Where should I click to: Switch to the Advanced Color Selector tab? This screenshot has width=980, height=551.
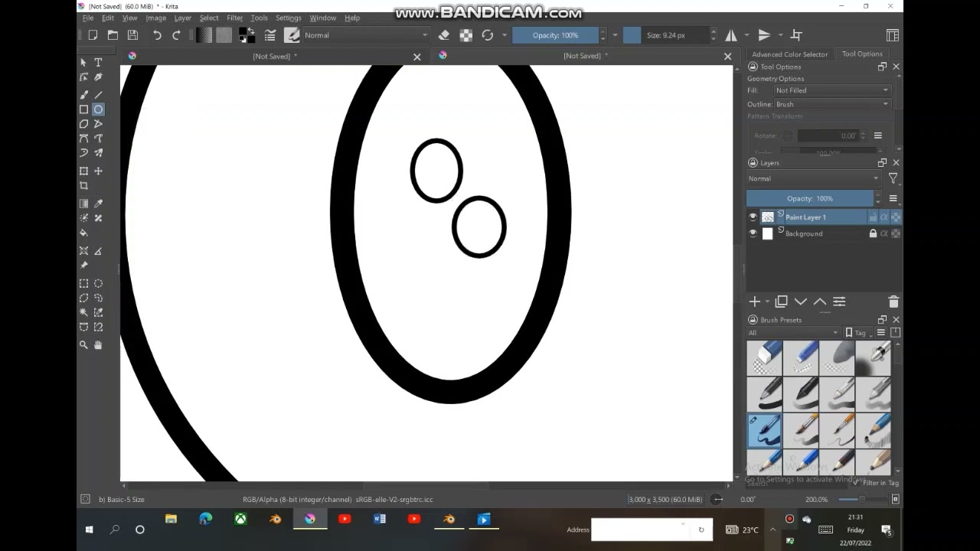(x=790, y=54)
